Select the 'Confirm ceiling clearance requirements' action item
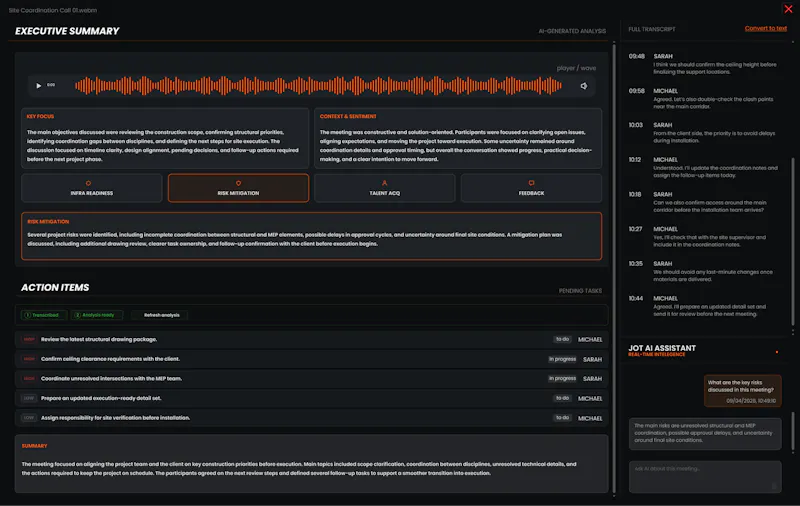This screenshot has height=506, width=800. [311, 359]
